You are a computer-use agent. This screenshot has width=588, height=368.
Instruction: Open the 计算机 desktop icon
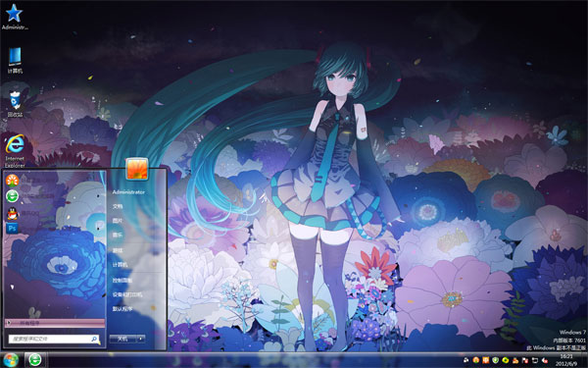click(15, 61)
